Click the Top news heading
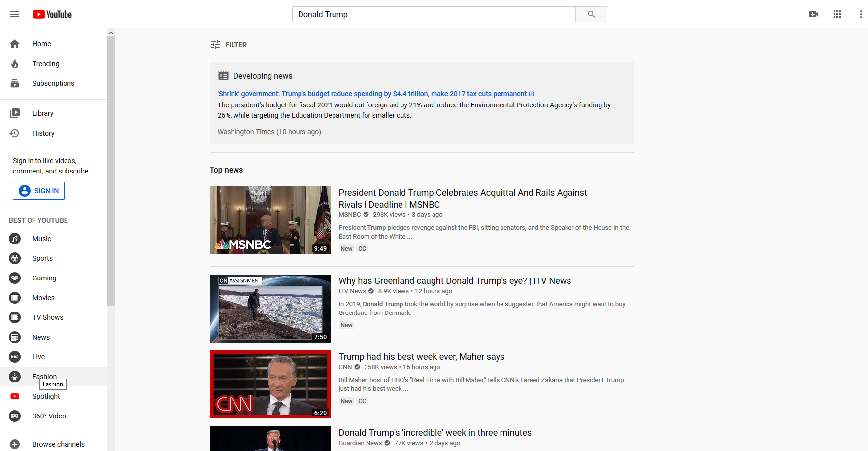Screen dimensions: 868x451 (226, 170)
